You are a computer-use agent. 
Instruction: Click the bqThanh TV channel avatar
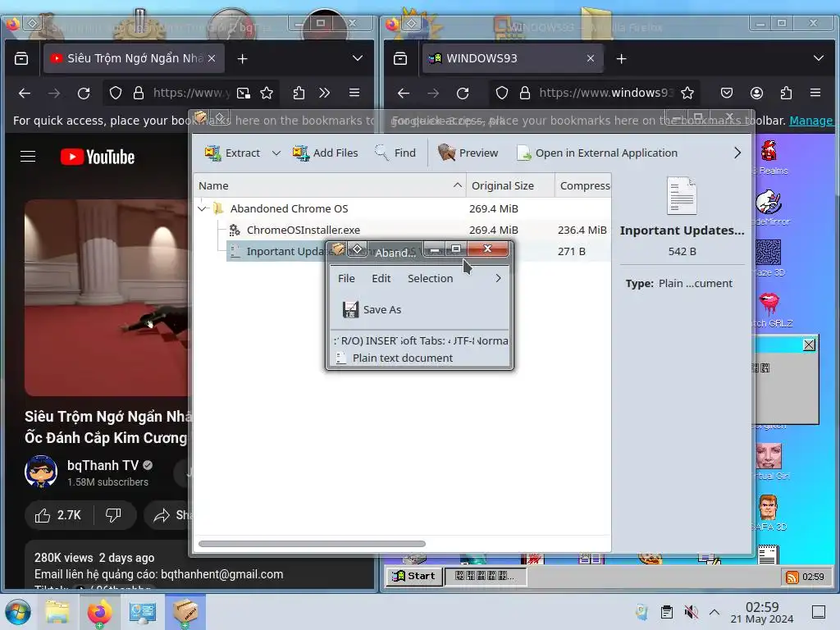click(x=41, y=472)
